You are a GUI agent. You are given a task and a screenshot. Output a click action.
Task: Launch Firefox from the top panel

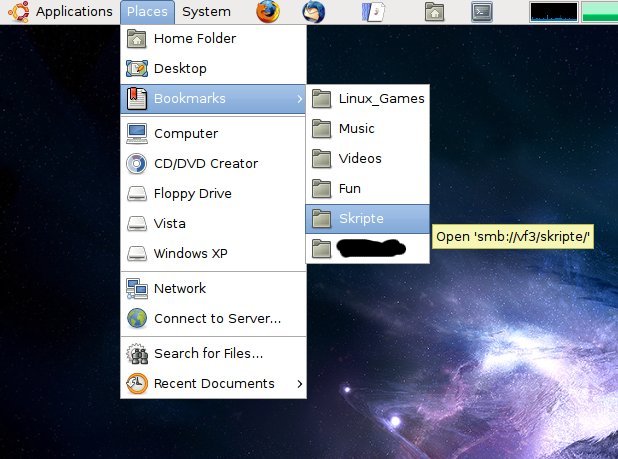[268, 11]
